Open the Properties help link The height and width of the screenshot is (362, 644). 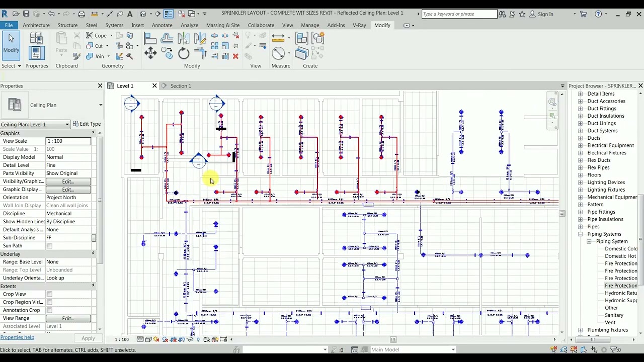pos(17,337)
